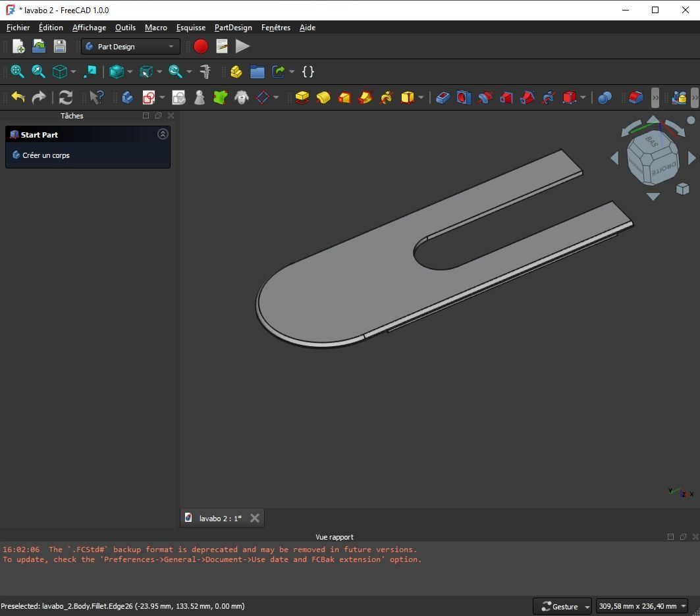The image size is (700, 616).
Task: Click the Undo arrow button
Action: (x=18, y=97)
